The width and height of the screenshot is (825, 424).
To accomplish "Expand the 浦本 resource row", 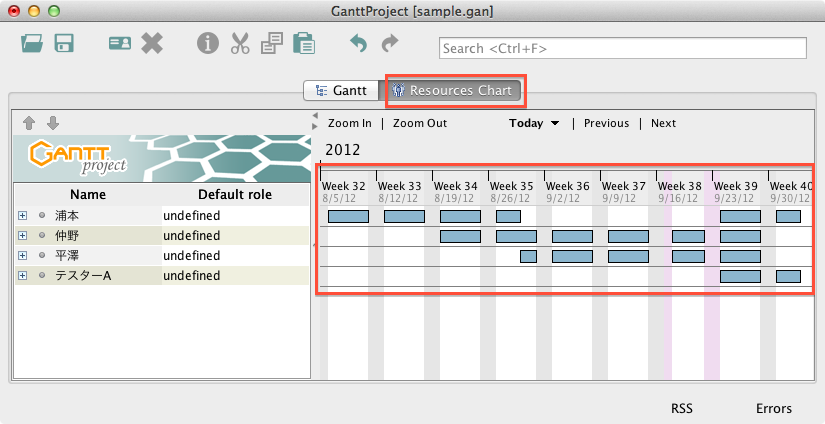I will [22, 215].
